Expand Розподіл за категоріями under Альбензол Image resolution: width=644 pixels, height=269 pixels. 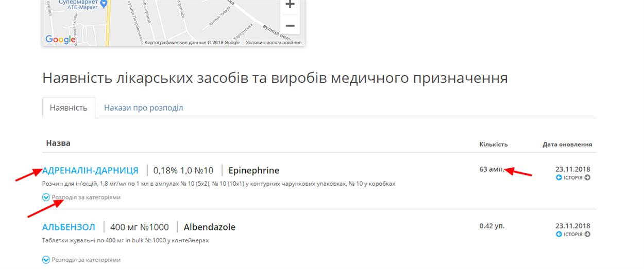[86, 260]
